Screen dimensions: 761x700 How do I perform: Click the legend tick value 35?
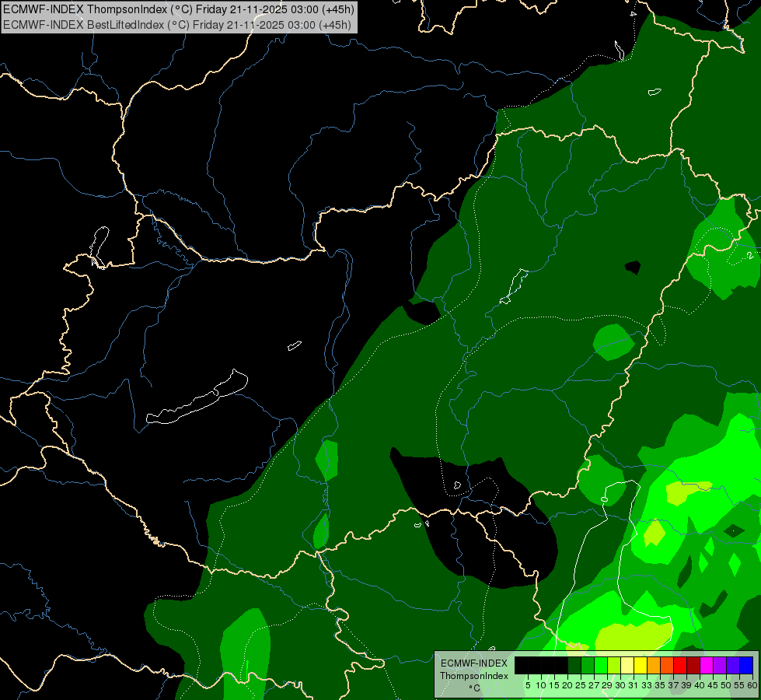(x=660, y=685)
